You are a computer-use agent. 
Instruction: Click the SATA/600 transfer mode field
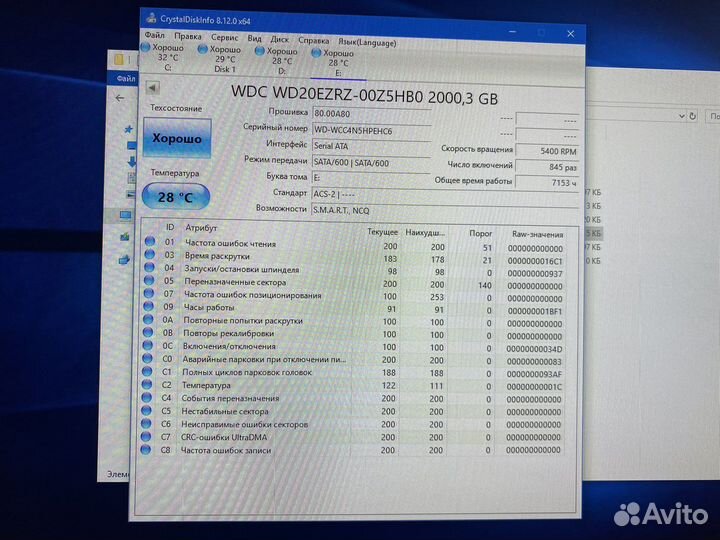pos(371,163)
